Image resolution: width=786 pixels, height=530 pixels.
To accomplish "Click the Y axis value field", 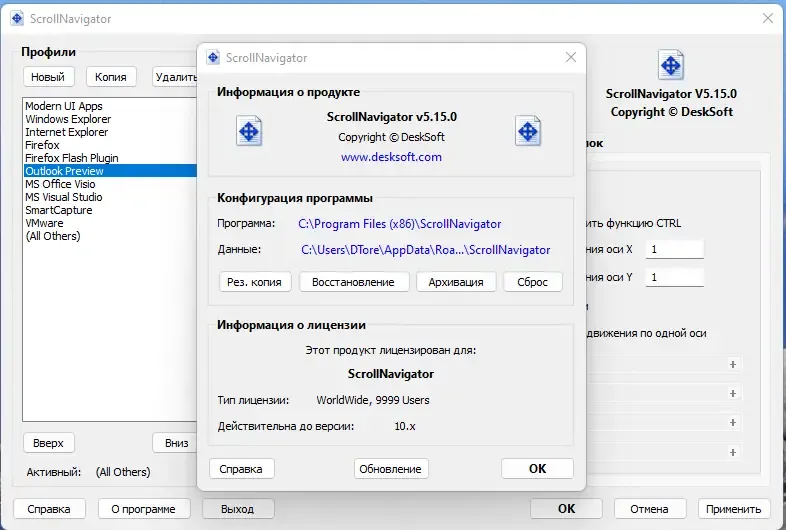I will pyautogui.click(x=675, y=277).
